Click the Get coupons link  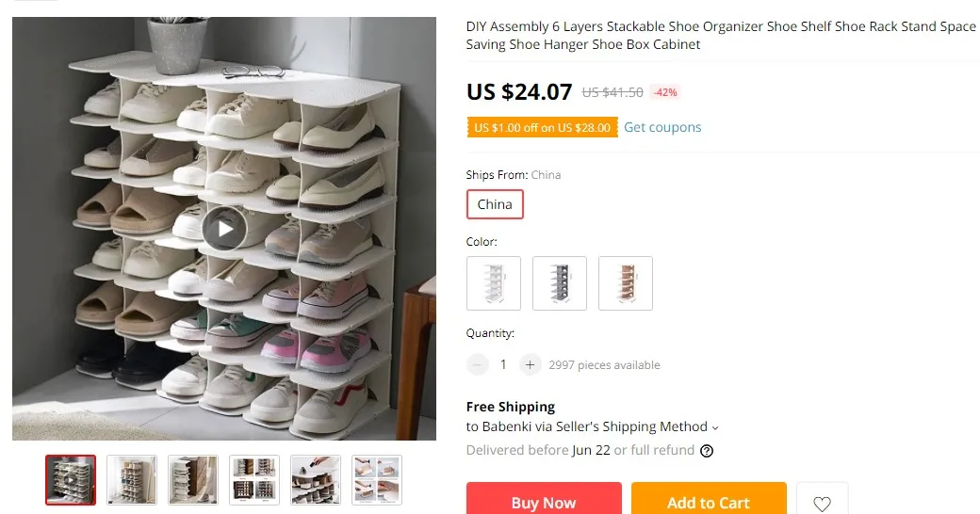662,127
